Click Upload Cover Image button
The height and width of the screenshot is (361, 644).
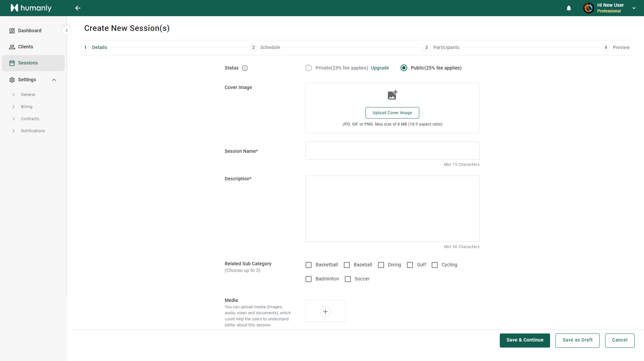pos(392,113)
